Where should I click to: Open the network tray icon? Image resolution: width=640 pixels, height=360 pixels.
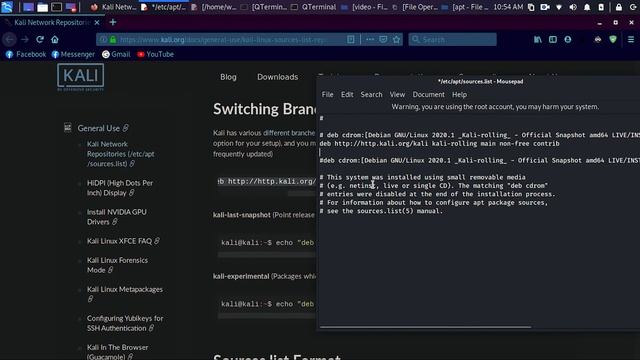click(559, 7)
